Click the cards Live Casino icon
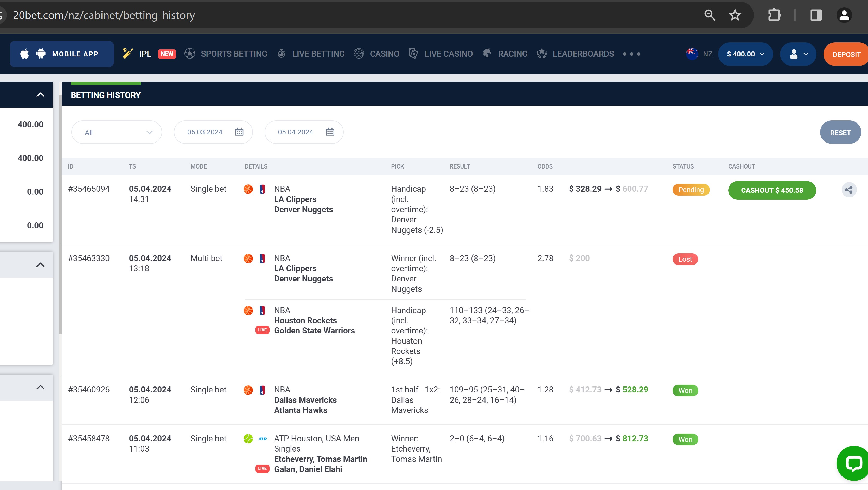Screen dimensions: 868x490 point(413,54)
